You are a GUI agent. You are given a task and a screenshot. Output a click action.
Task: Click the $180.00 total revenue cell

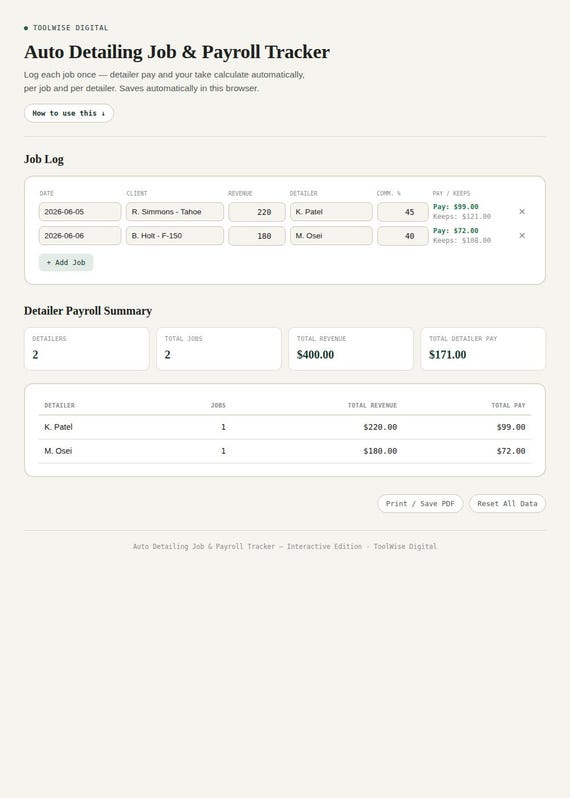[x=380, y=451]
